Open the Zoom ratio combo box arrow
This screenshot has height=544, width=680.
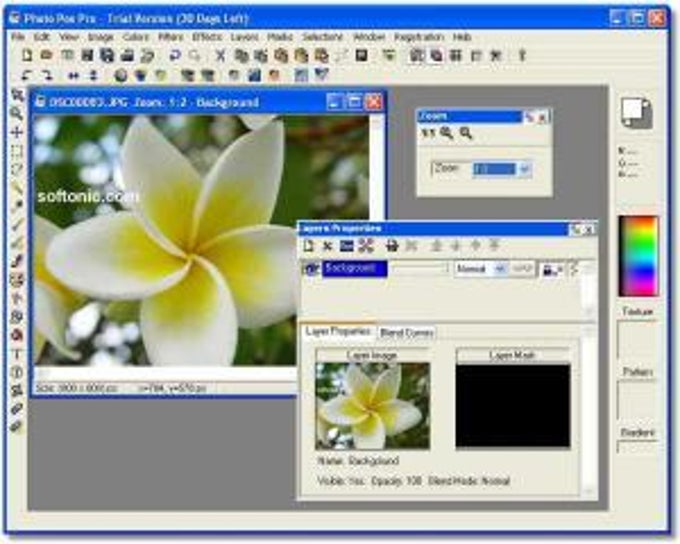tap(524, 170)
